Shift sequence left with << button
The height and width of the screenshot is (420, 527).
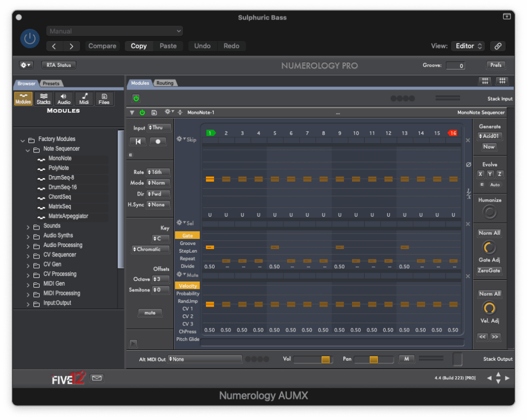[x=483, y=337]
